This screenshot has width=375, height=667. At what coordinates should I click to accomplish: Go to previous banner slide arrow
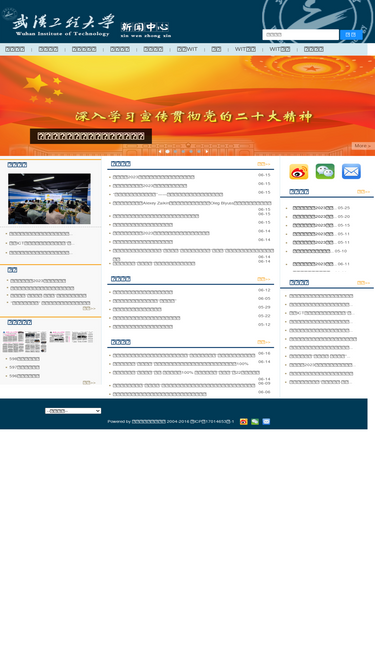pos(160,151)
